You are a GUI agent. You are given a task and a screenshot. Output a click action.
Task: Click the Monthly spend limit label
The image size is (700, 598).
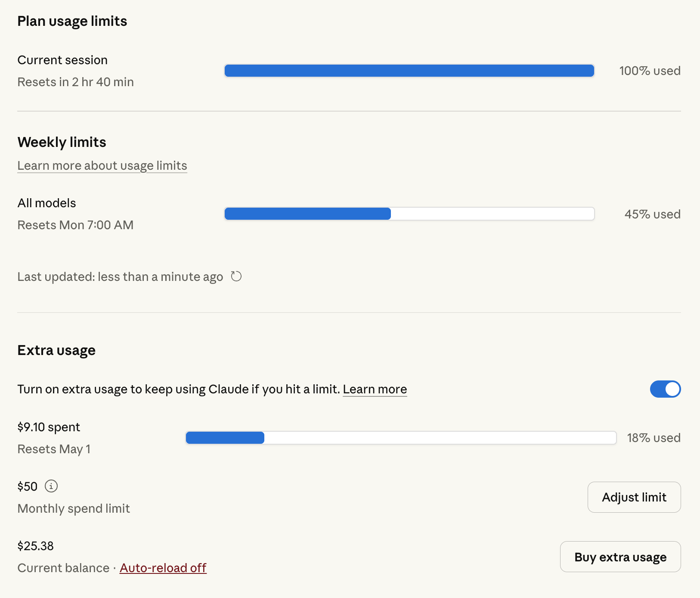click(74, 508)
